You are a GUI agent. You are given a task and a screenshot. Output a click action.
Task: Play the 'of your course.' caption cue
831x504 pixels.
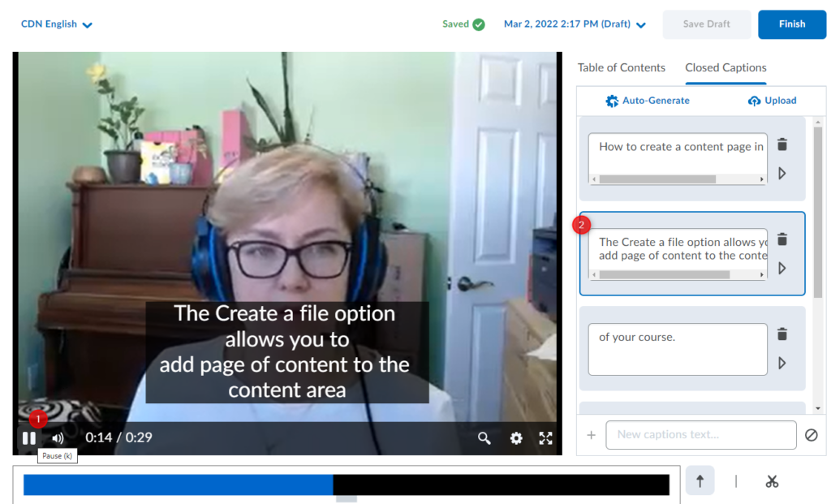(782, 363)
